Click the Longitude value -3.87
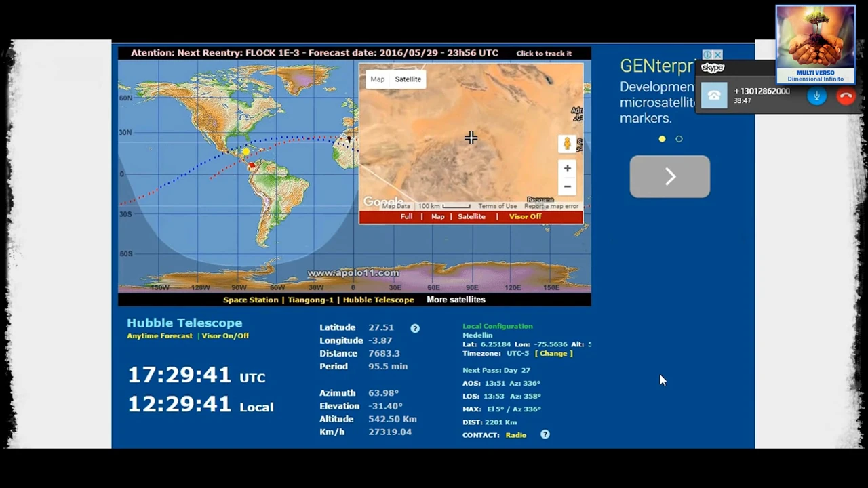Image resolution: width=868 pixels, height=488 pixels. (x=380, y=340)
